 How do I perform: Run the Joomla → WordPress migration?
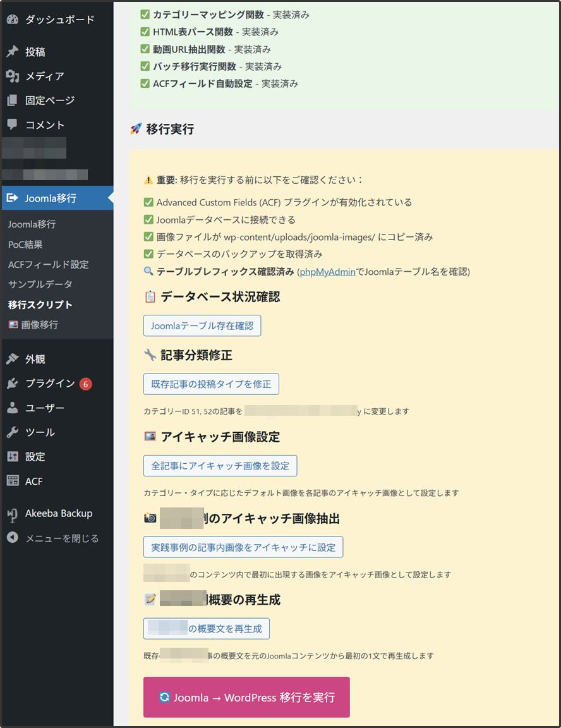(246, 698)
